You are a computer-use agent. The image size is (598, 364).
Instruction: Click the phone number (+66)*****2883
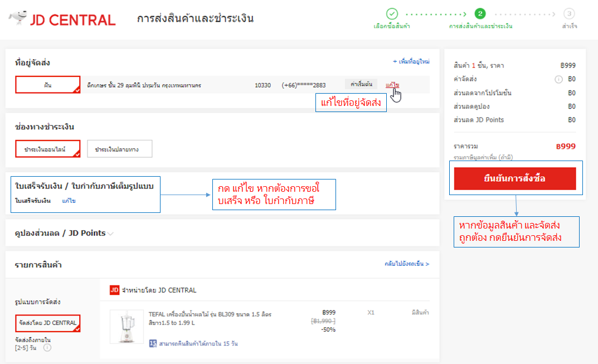point(304,85)
